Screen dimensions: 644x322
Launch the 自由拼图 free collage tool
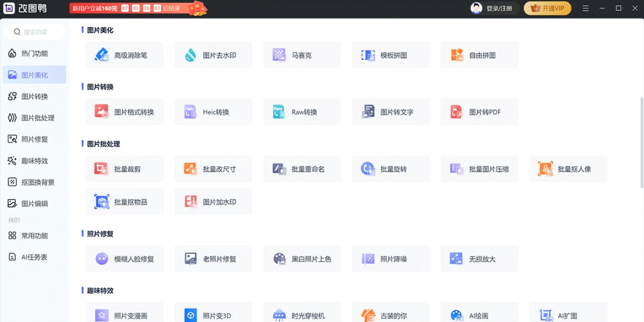tap(479, 55)
